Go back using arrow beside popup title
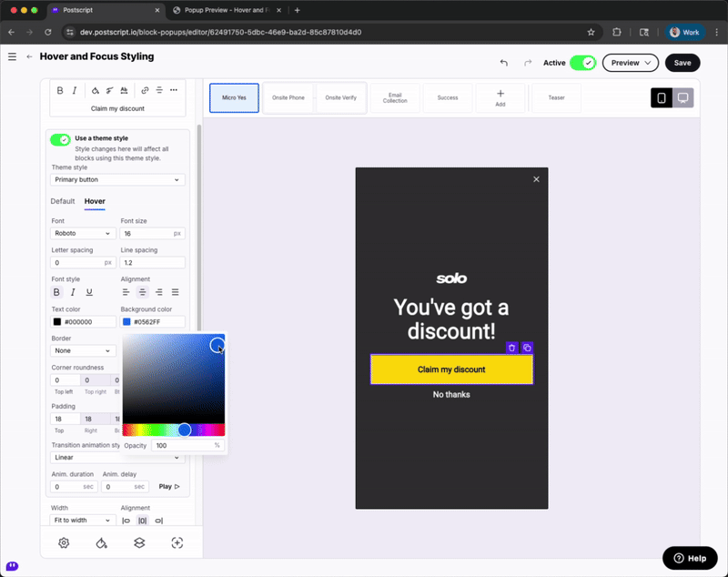Image resolution: width=728 pixels, height=577 pixels. tap(29, 56)
